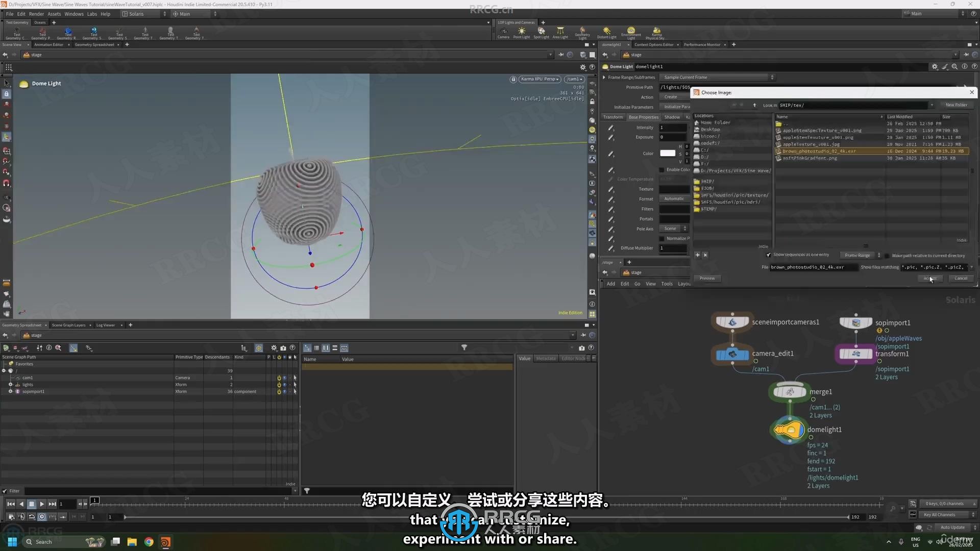Toggle the Normalize Power checkbox
The image size is (980, 551).
[662, 239]
